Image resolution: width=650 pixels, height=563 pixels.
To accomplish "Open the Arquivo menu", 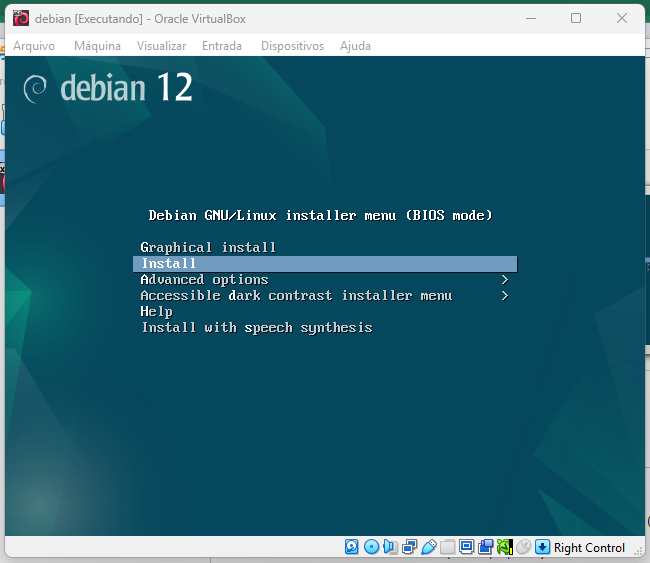I will tap(34, 46).
